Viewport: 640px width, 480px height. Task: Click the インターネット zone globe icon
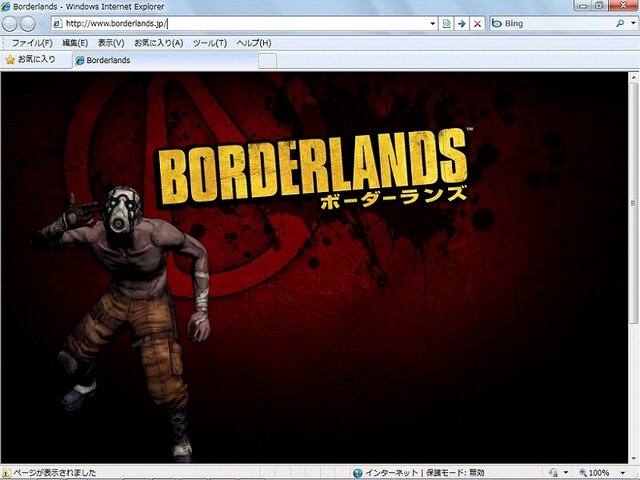click(358, 473)
